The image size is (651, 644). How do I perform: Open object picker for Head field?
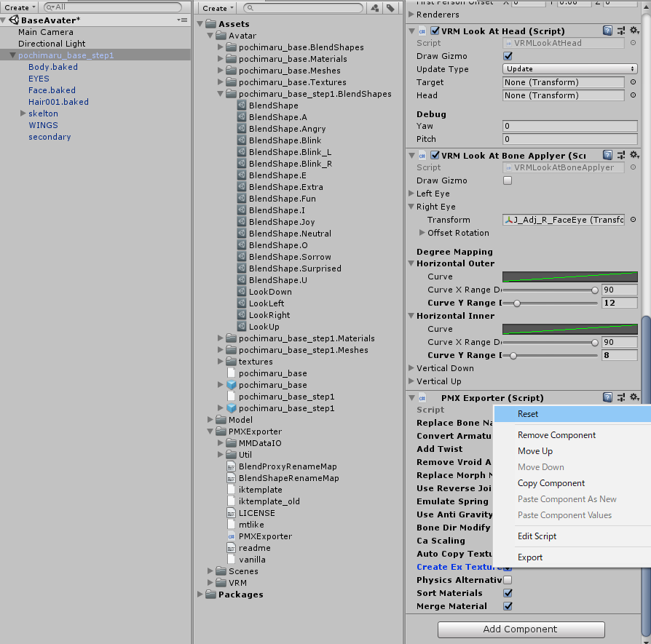coord(633,95)
